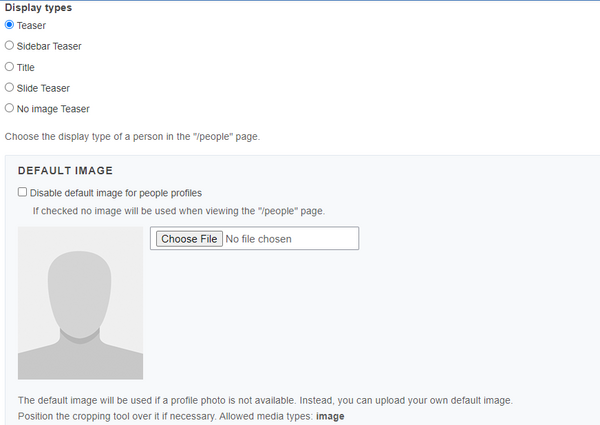Select the No image Teaser radio circle

(10, 109)
